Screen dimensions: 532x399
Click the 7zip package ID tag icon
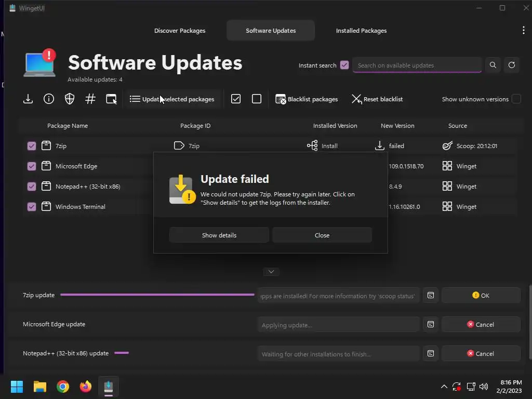179,145
